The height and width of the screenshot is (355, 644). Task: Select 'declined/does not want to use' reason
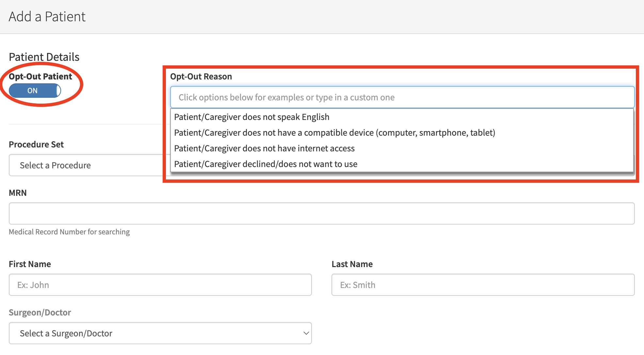(266, 164)
